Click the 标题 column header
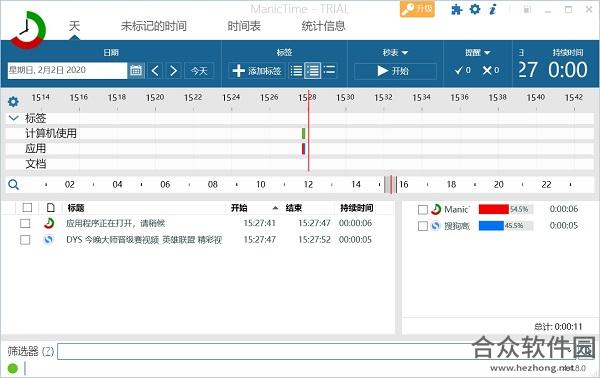 pos(76,208)
